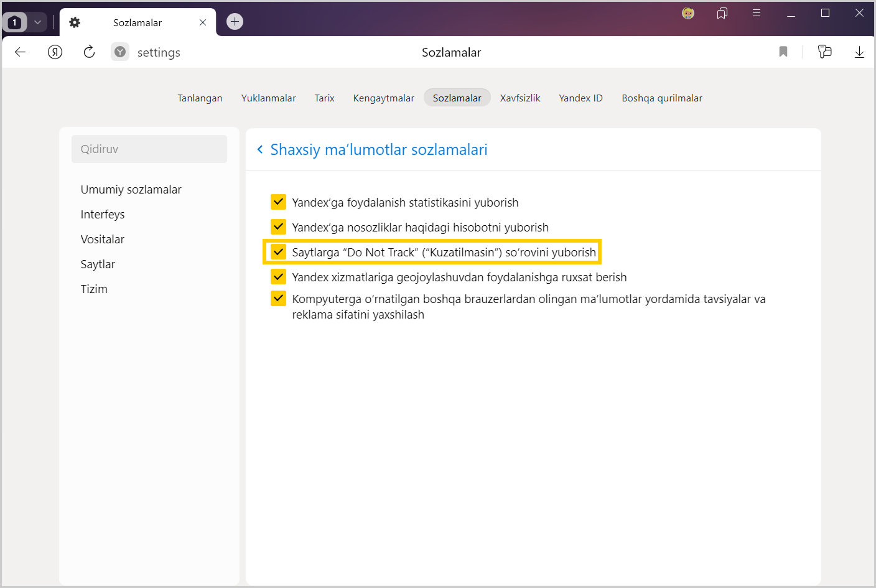Switch to the Xavfsizlik tab
Viewport: 876px width, 588px height.
pos(520,98)
